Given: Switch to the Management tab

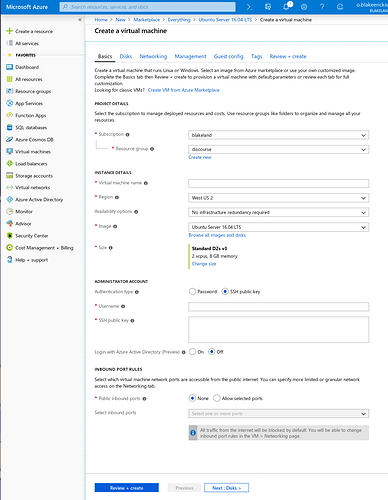Looking at the screenshot, I should click(190, 56).
